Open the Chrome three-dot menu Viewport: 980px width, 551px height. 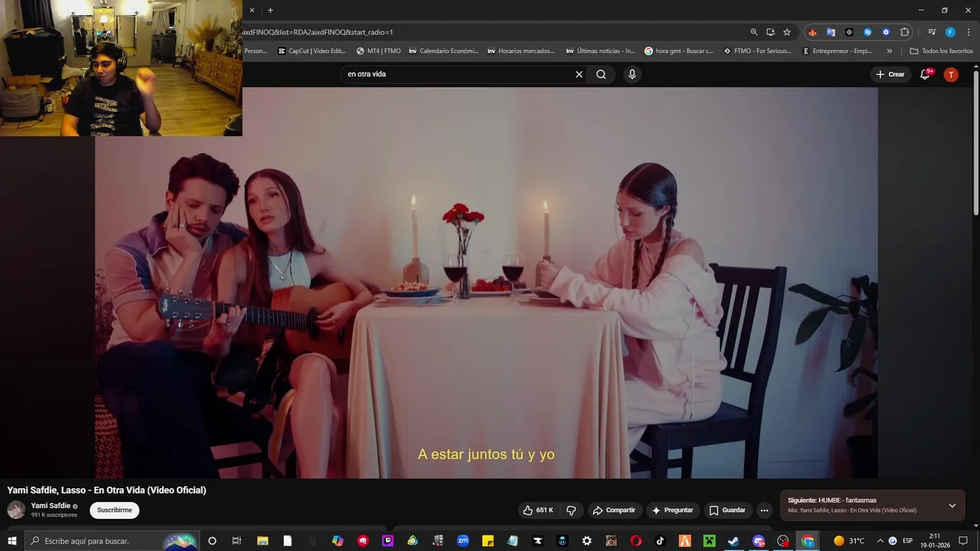pos(969,32)
